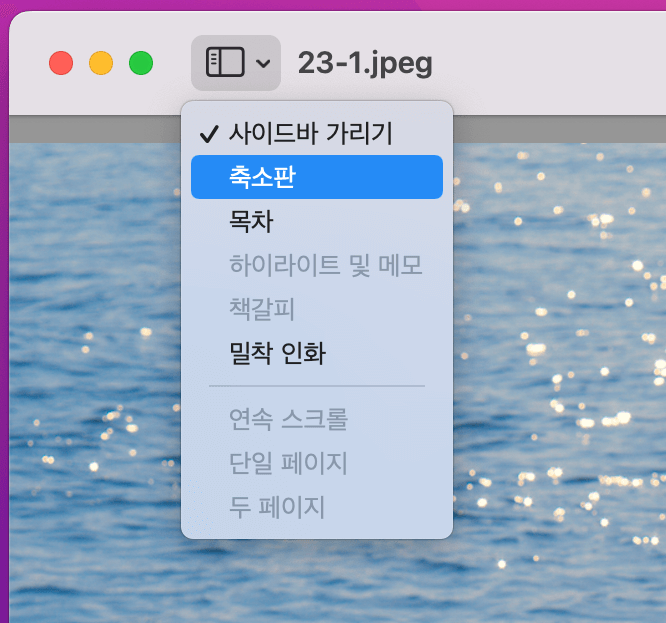Click green full screen window button
The height and width of the screenshot is (623, 666).
[141, 63]
